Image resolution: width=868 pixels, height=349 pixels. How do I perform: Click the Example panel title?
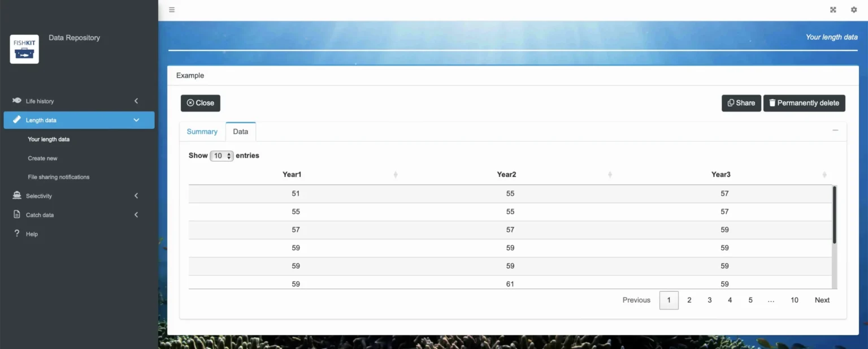tap(190, 75)
